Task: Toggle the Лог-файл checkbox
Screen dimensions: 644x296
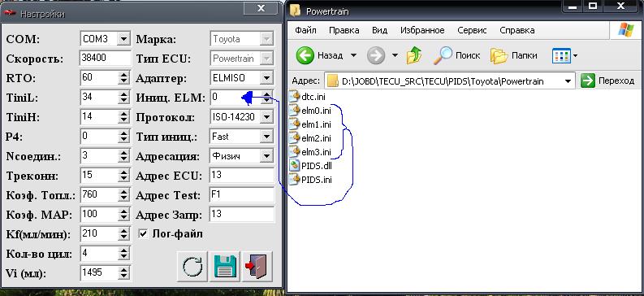Action: (x=143, y=234)
